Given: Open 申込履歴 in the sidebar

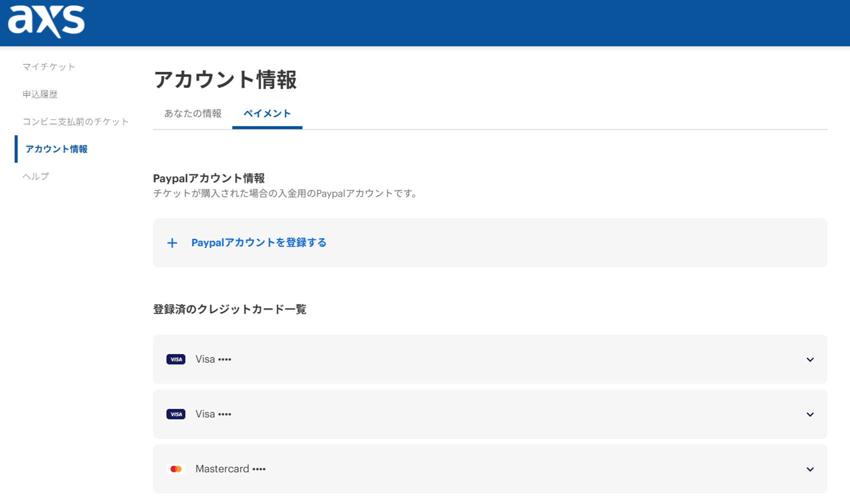Looking at the screenshot, I should tap(40, 94).
